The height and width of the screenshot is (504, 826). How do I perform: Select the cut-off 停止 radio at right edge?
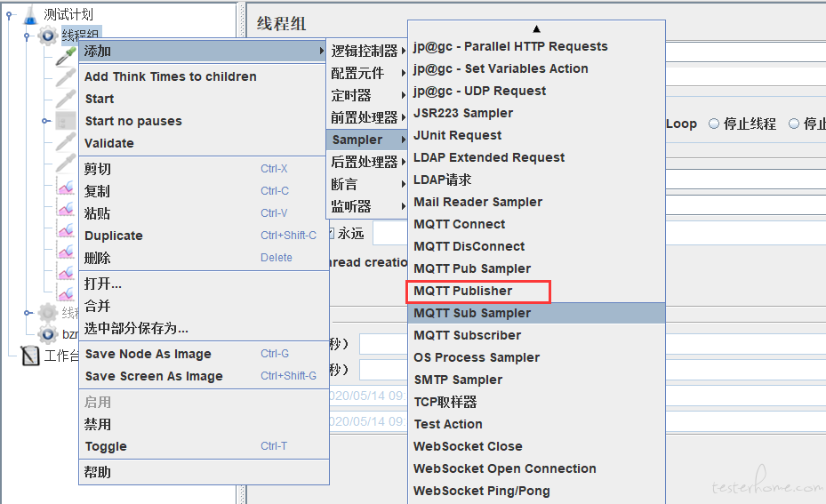pyautogui.click(x=794, y=124)
